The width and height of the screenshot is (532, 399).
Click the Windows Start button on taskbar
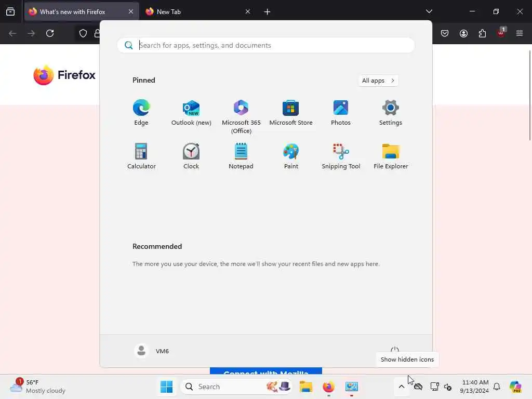tap(166, 387)
